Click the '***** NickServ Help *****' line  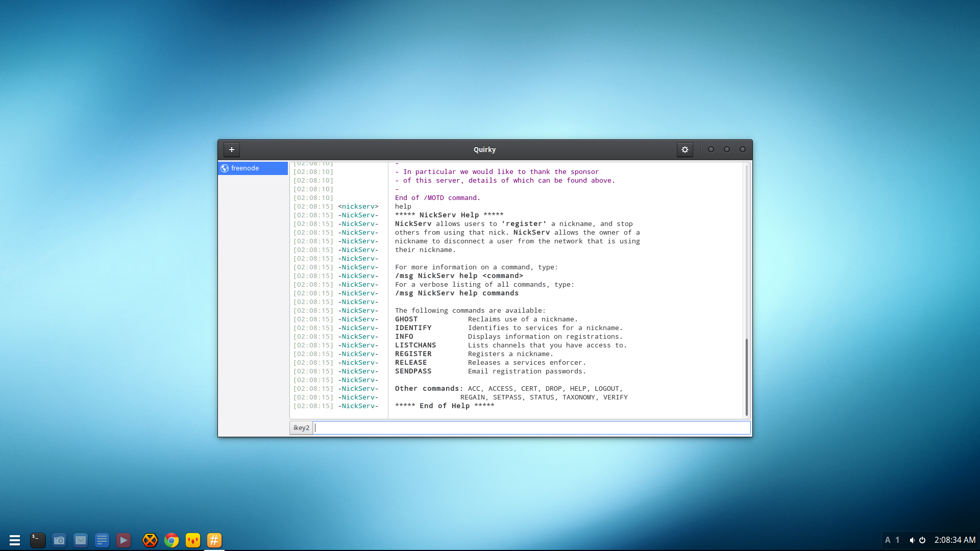449,215
